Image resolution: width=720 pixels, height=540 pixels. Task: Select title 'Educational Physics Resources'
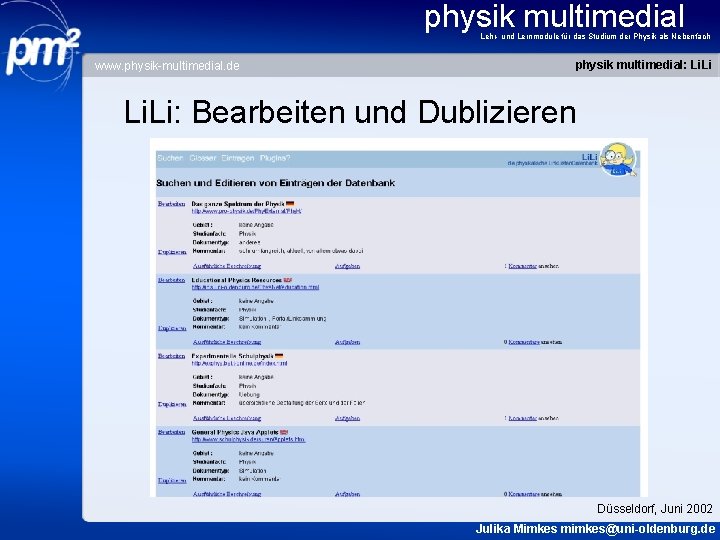pos(236,280)
